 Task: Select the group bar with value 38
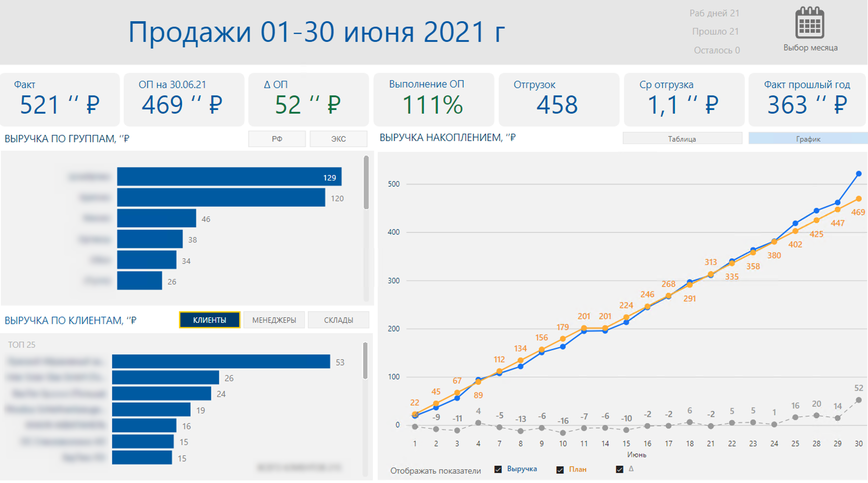coord(150,239)
